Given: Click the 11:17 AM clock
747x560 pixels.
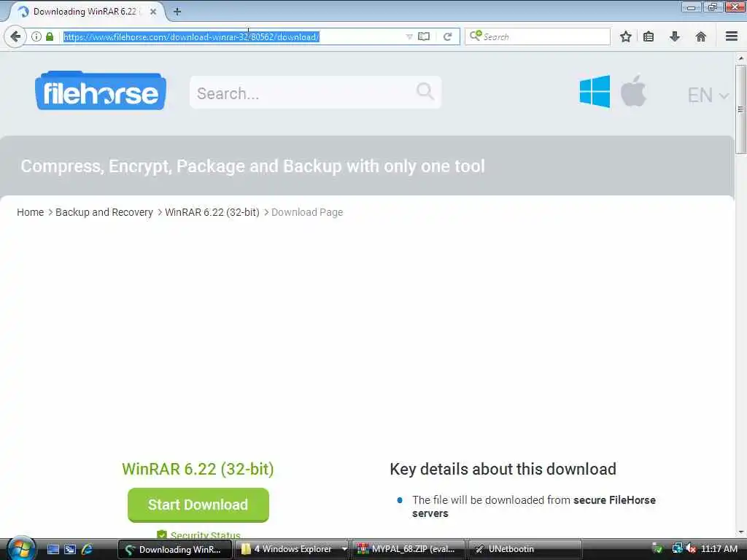Looking at the screenshot, I should [x=719, y=548].
